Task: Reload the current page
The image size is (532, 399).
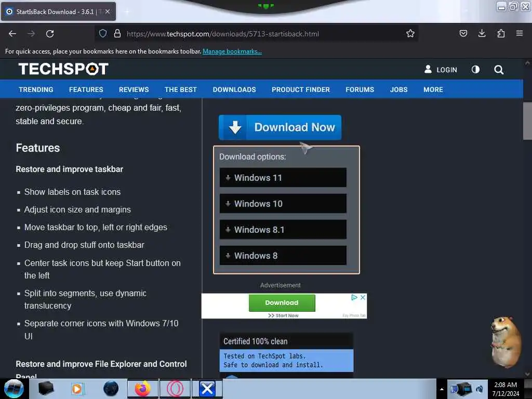Action: (x=50, y=34)
